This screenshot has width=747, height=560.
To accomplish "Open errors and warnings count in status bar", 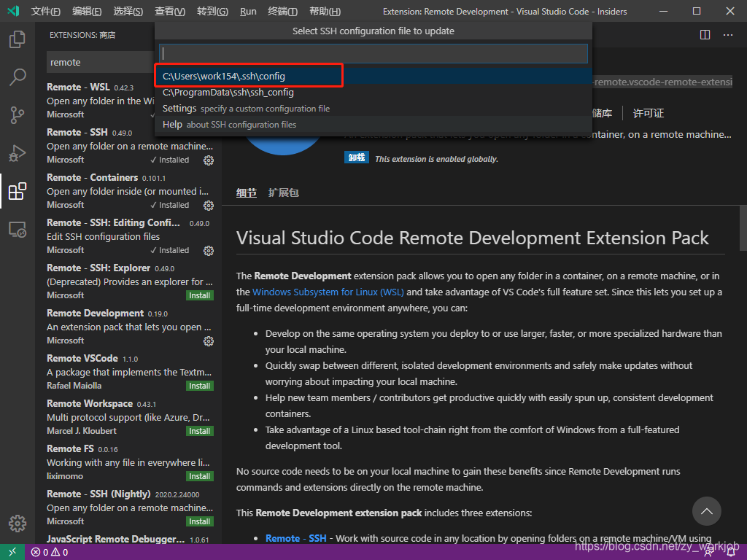I will (50, 553).
